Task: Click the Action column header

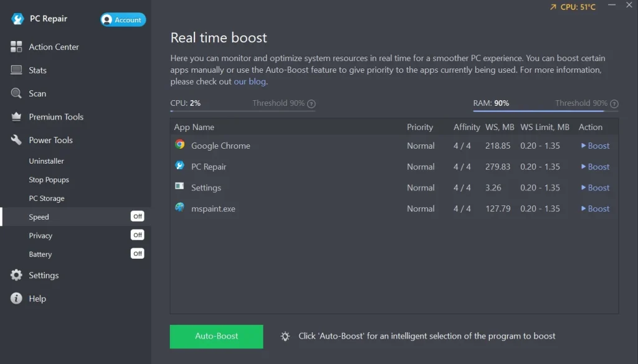Action: tap(591, 127)
